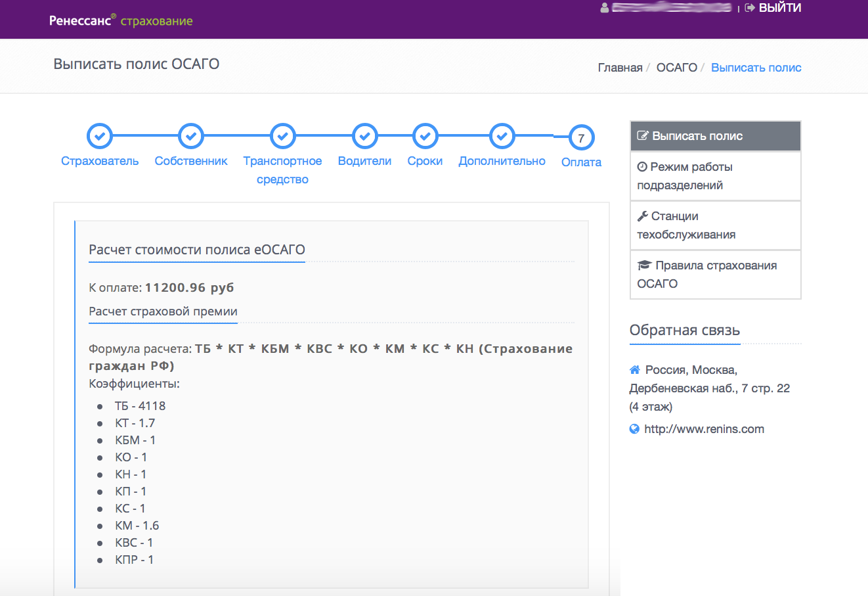Click the globe icon near renins.com
This screenshot has width=868, height=596.
[634, 429]
